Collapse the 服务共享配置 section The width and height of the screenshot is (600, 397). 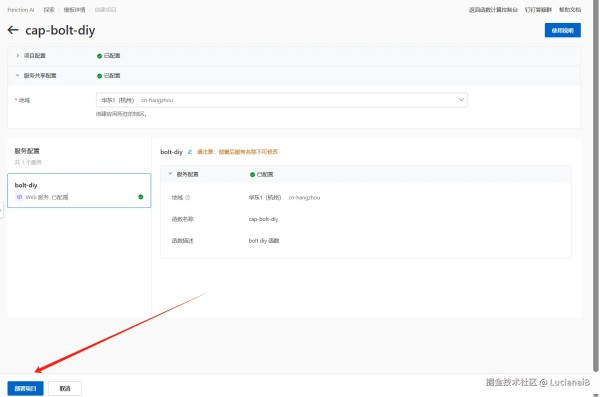coord(17,75)
